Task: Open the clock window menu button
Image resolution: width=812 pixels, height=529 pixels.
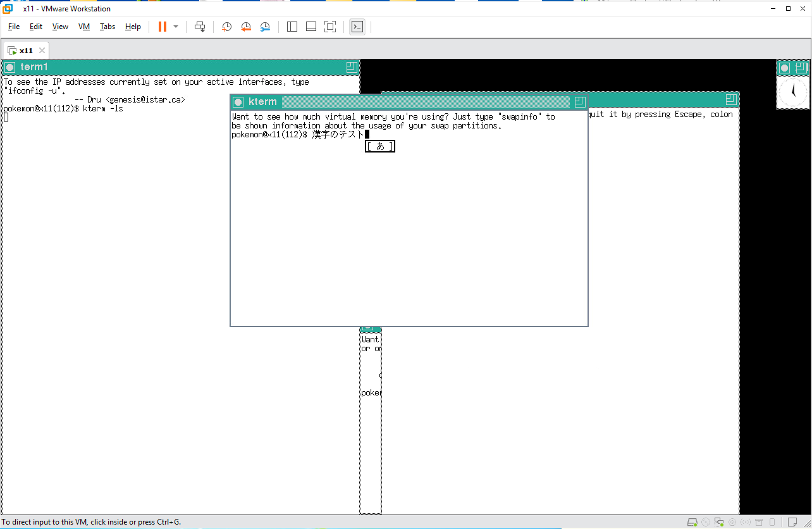Action: (x=785, y=68)
